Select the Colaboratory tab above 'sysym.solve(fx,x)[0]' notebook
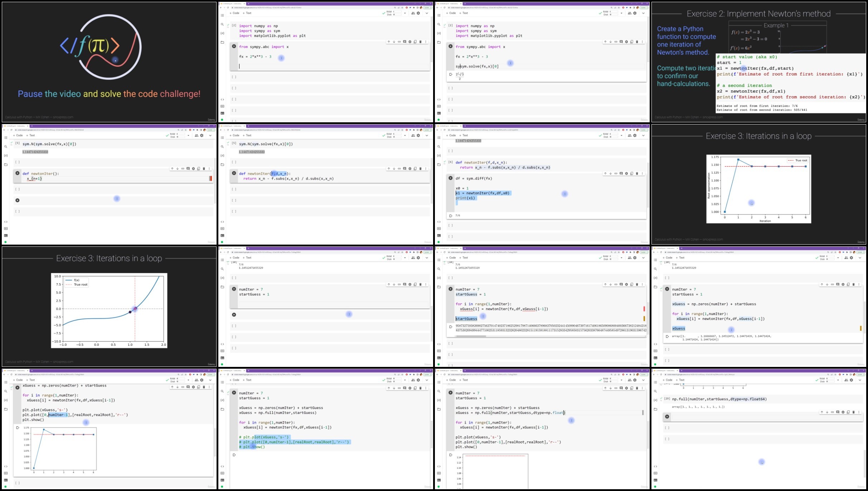 pos(448,4)
